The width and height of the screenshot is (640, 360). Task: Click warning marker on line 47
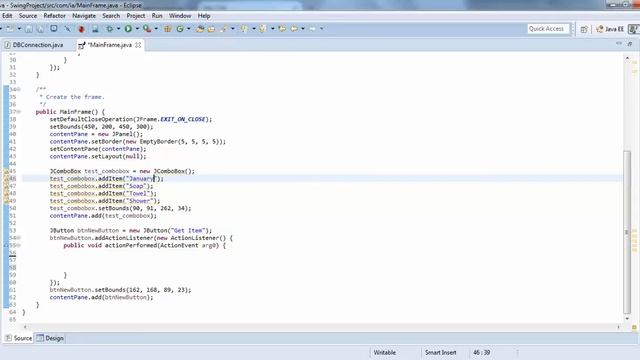tap(6, 186)
